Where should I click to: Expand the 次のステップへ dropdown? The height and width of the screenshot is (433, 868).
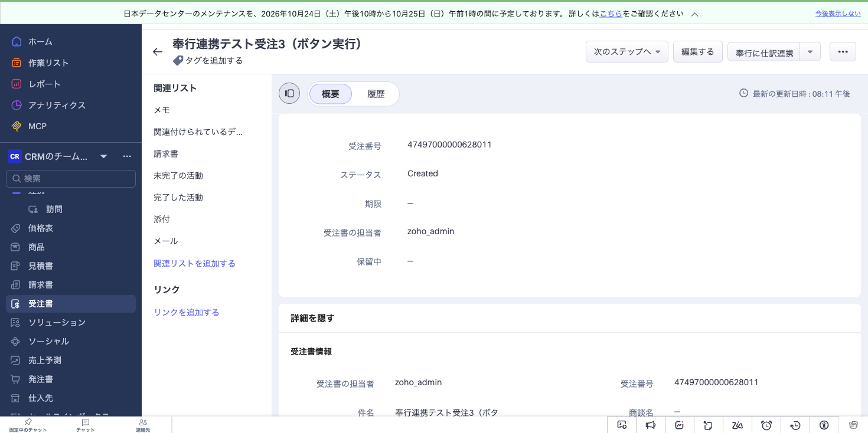626,52
